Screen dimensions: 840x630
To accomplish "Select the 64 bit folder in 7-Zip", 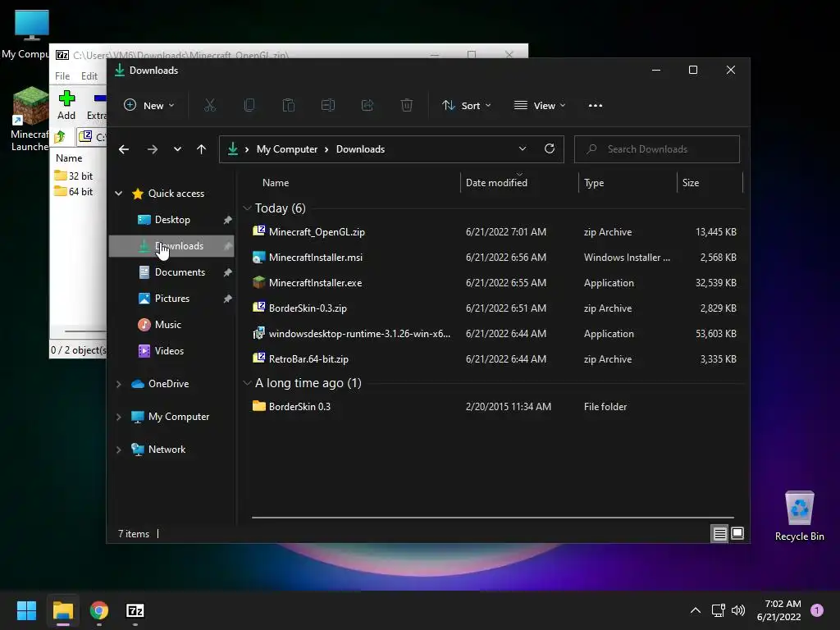I will coord(75,192).
